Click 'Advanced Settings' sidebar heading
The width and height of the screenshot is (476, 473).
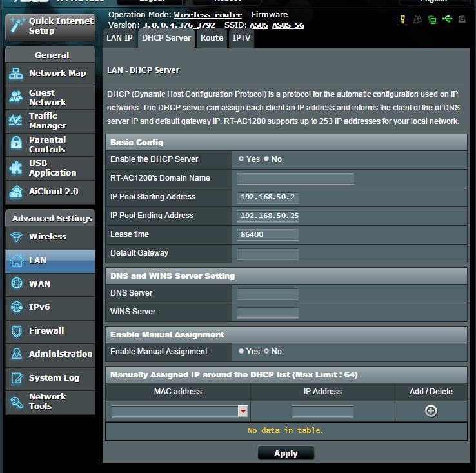(50, 218)
